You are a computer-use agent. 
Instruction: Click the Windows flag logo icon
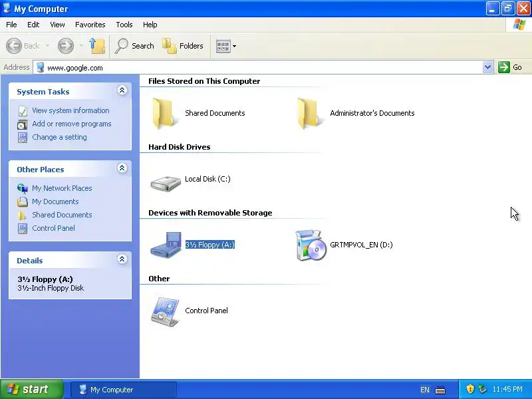519,25
